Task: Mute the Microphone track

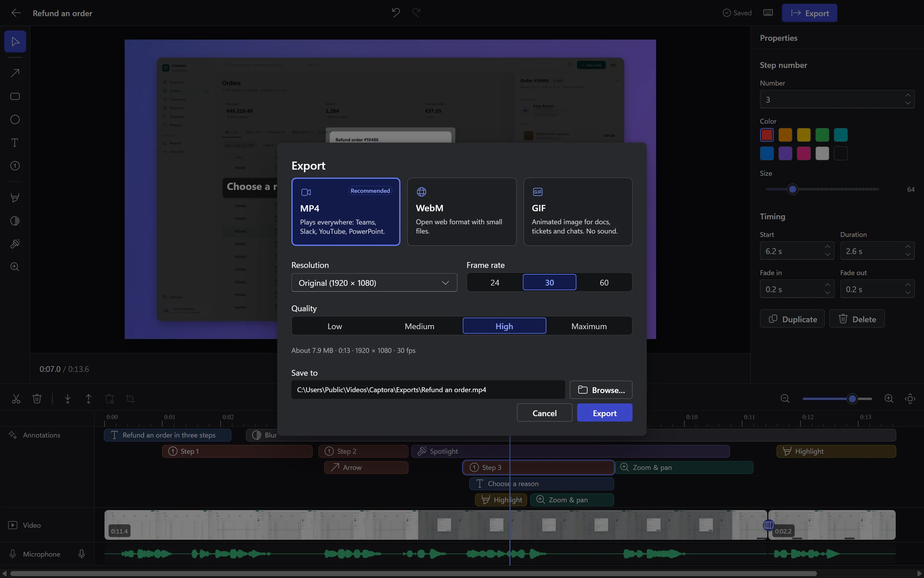Action: [81, 554]
